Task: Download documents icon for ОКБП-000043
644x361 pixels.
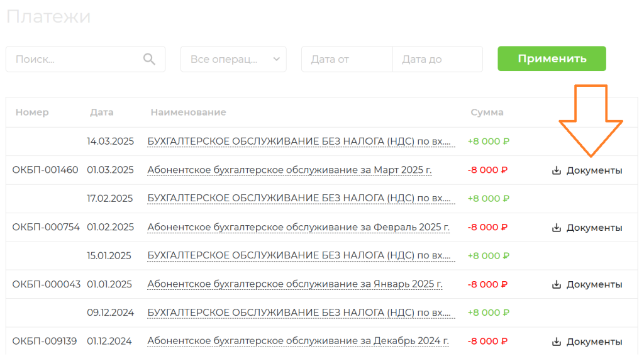Action: (x=557, y=284)
